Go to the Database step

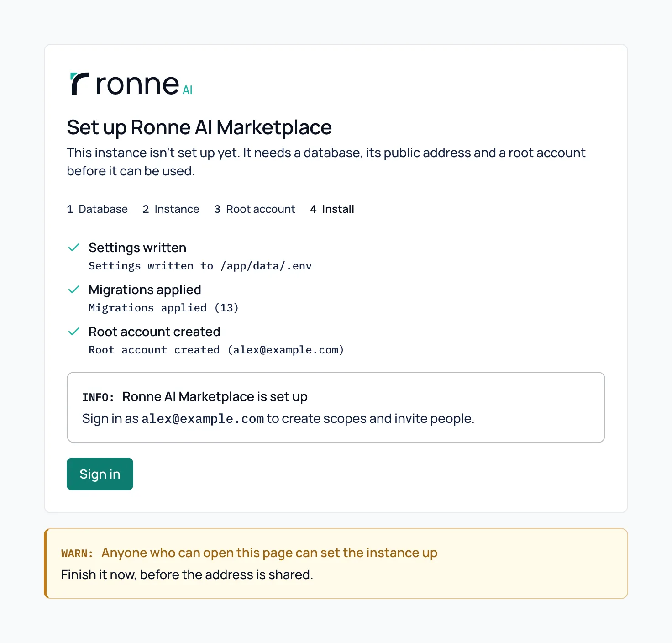pos(97,209)
